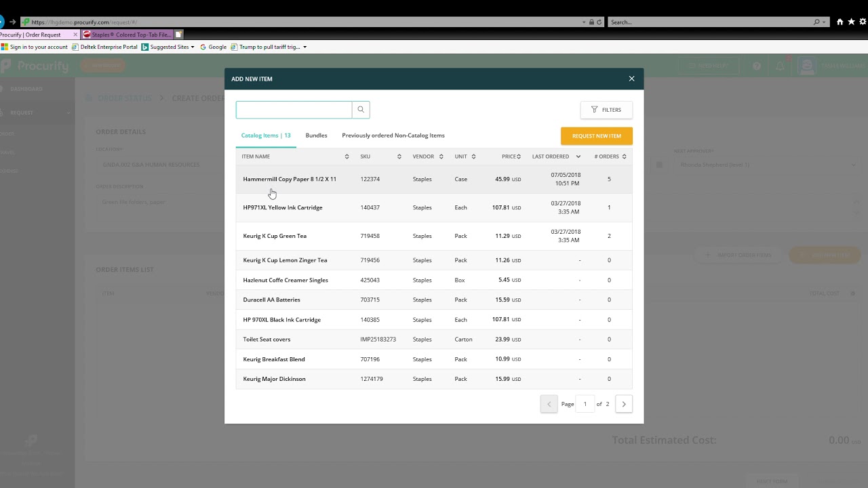Open the Google bookmark

point(213,47)
